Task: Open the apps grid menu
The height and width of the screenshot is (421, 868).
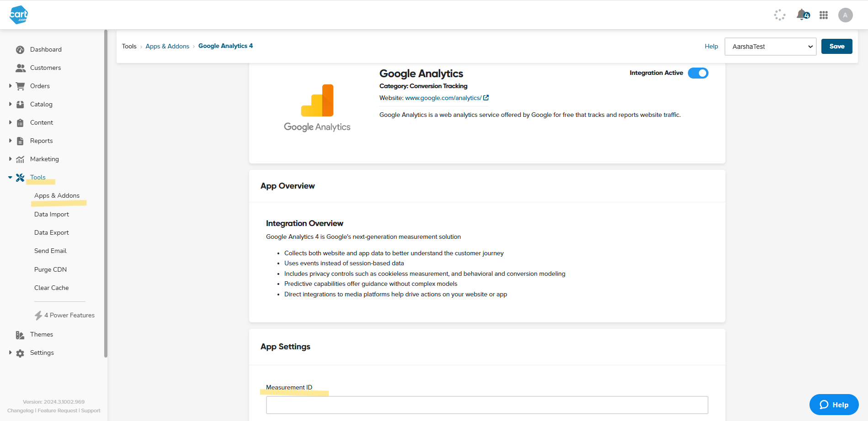Action: tap(824, 15)
